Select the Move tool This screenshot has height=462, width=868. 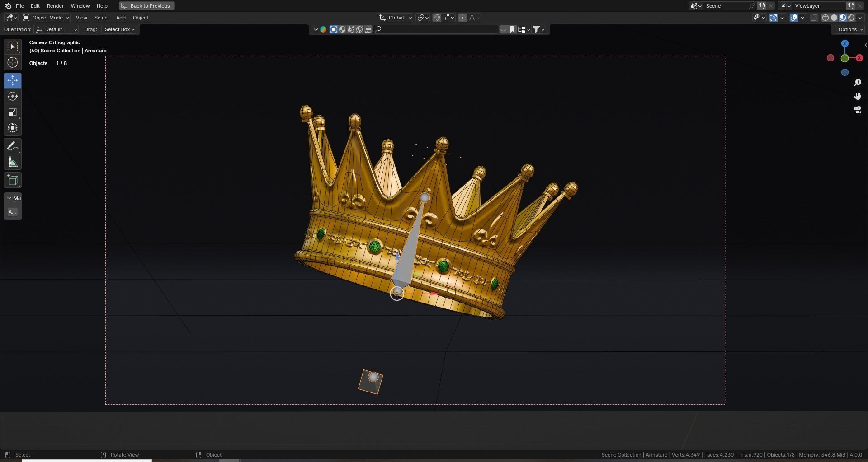click(x=13, y=80)
